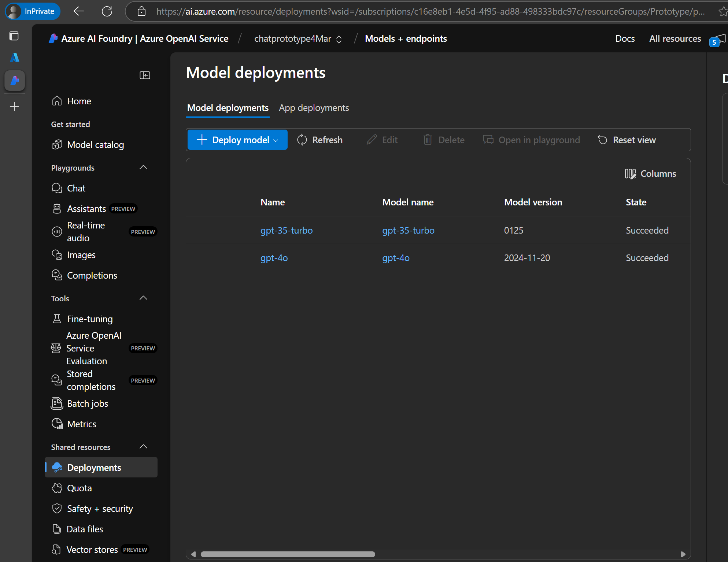Sort by the Model version column header
728x562 pixels.
[533, 202]
